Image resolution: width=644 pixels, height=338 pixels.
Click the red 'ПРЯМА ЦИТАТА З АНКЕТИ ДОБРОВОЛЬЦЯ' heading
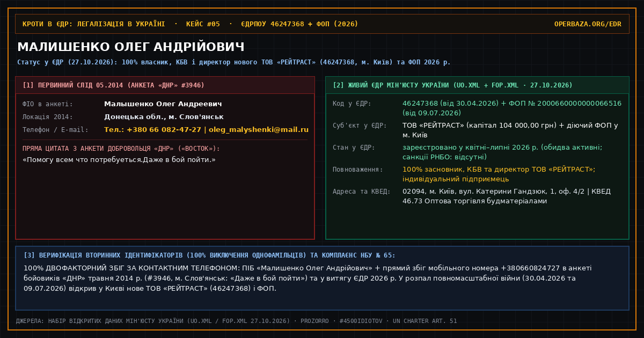[121, 149]
